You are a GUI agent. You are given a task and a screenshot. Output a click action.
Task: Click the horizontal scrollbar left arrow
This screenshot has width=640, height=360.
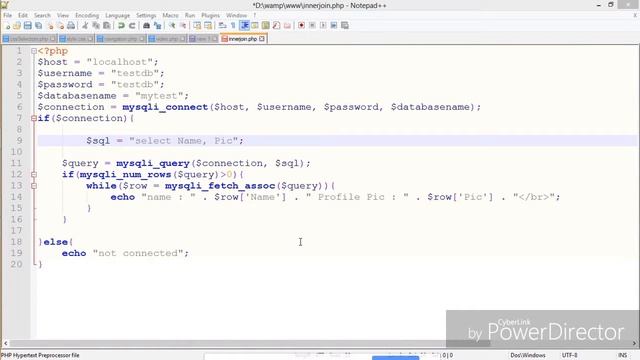tap(5, 343)
